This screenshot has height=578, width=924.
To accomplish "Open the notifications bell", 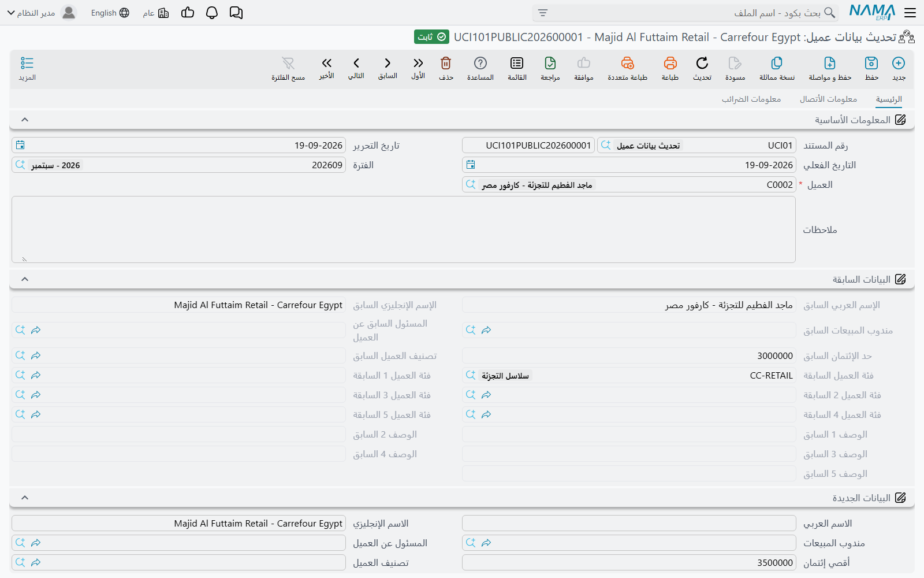I will tap(212, 13).
